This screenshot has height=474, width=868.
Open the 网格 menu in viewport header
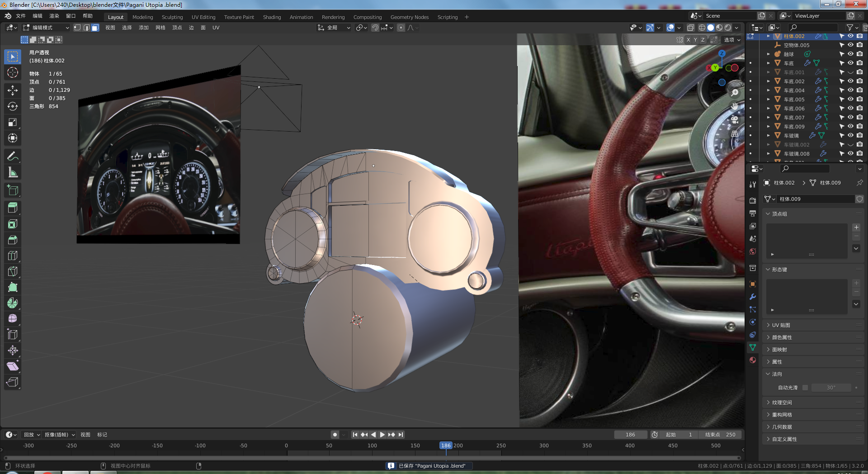click(x=160, y=28)
